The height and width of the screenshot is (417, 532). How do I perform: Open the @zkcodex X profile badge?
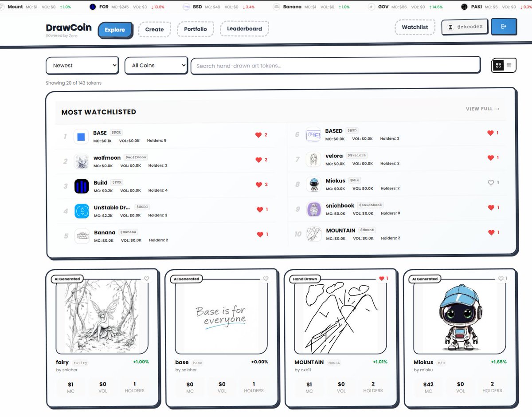[x=464, y=27]
